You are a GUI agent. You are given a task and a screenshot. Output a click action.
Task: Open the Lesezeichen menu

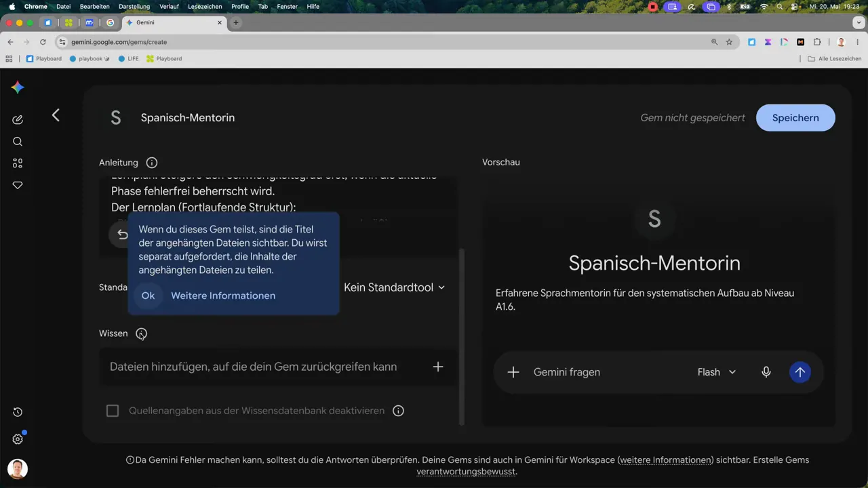(x=205, y=6)
